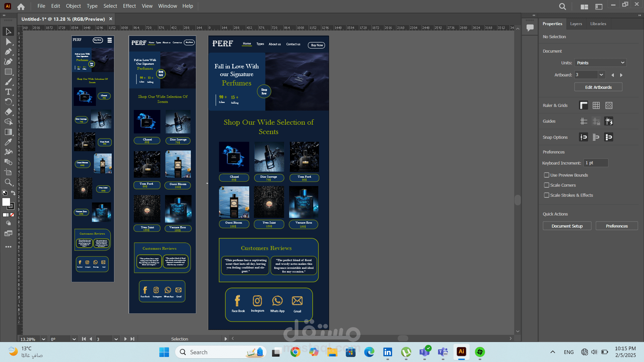Check Scale Strokes & Effects
This screenshot has width=644, height=362.
546,195
